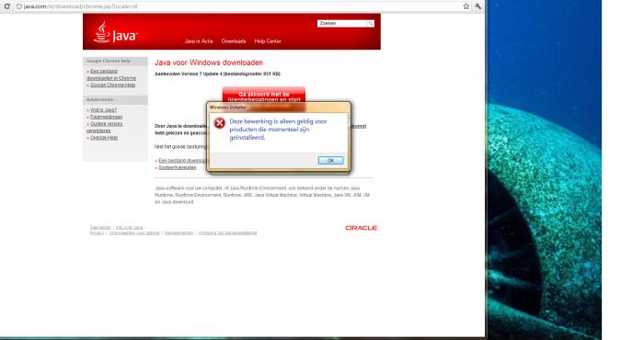This screenshot has width=644, height=340.
Task: Open 'Oudere versies verwijderen' link
Action: click(104, 127)
